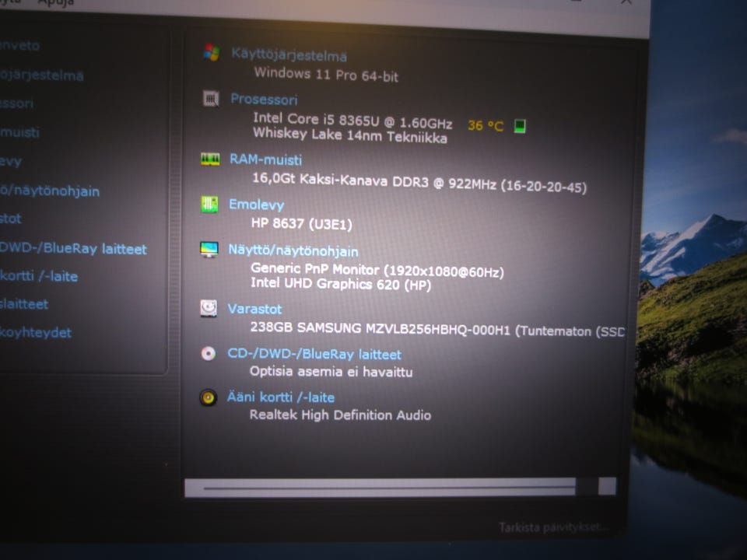Click 'Whiskey Lake 14nm Tekniikka' text
The image size is (747, 560).
349,135
